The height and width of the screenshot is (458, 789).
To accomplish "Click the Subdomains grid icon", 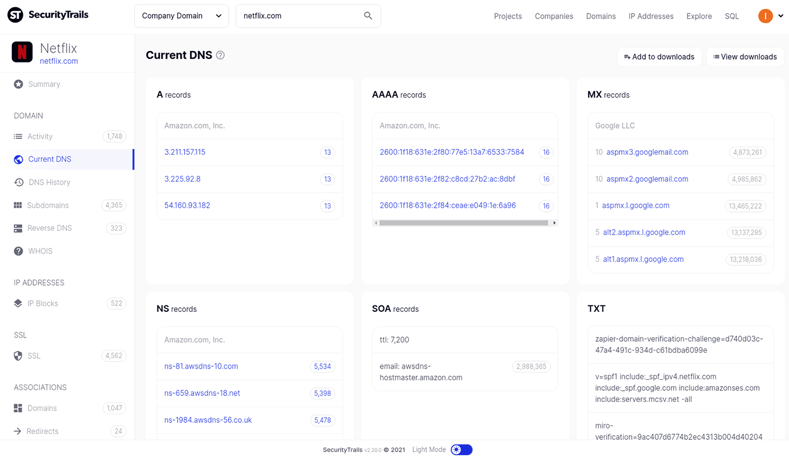I will [x=18, y=205].
